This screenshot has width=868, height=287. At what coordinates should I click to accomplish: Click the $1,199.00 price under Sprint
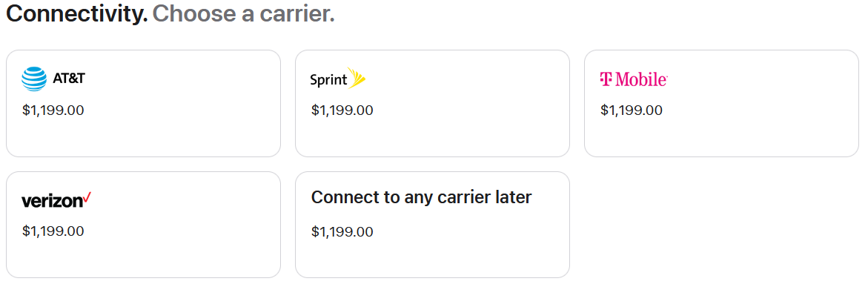342,110
